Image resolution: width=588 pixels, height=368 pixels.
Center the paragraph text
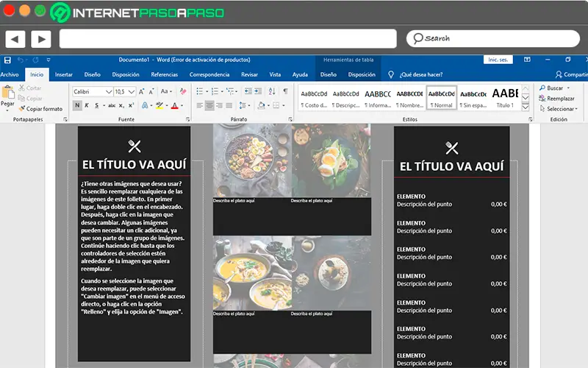pyautogui.click(x=209, y=105)
